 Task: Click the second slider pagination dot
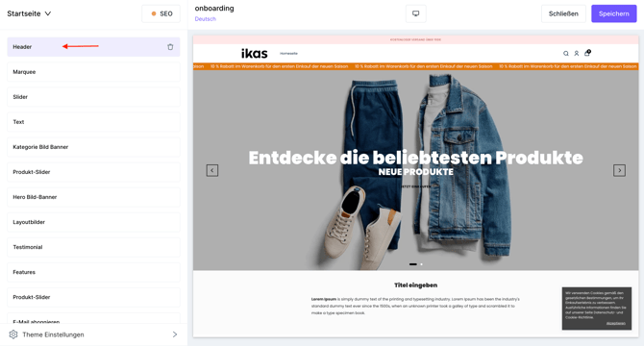(x=421, y=264)
